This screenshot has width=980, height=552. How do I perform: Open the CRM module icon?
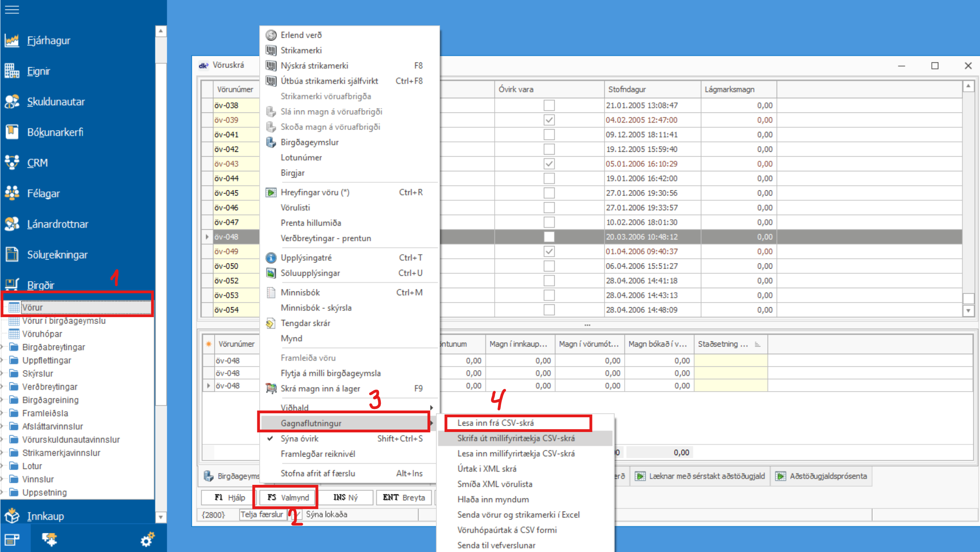(12, 163)
